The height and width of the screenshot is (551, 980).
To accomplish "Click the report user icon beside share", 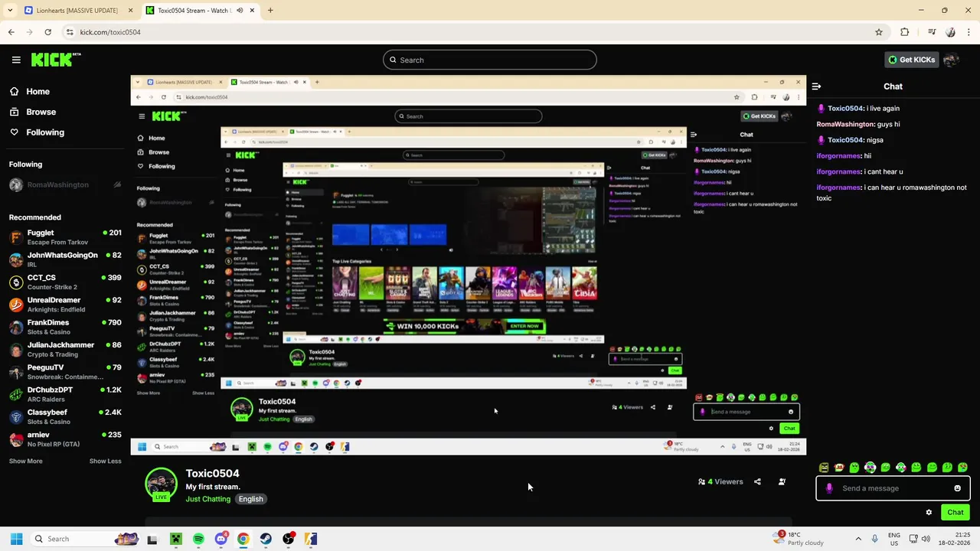I will click(782, 481).
